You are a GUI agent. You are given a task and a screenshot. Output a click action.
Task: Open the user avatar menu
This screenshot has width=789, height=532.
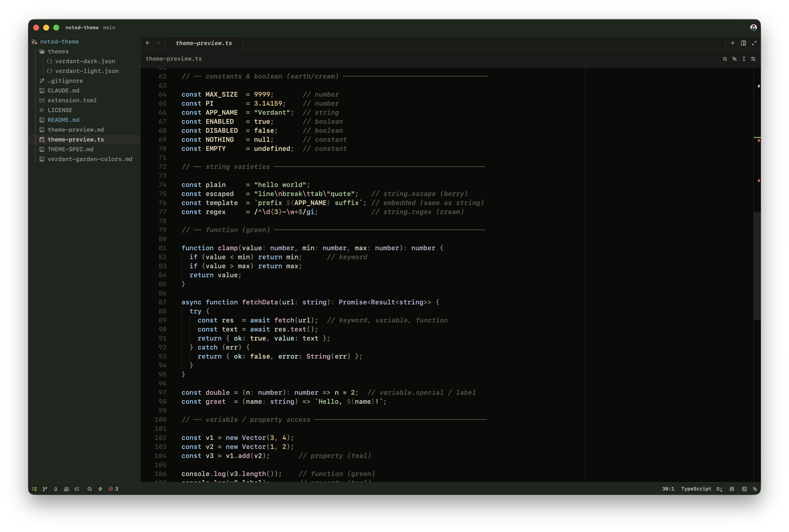click(753, 28)
